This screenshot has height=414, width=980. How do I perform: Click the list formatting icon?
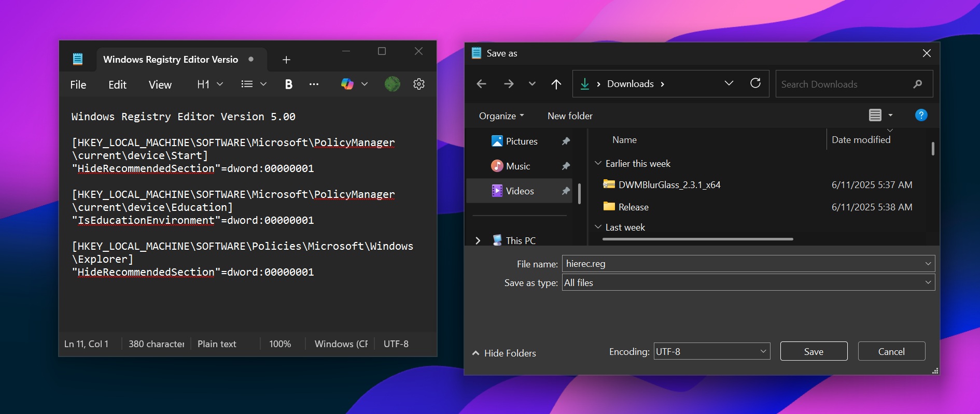pyautogui.click(x=247, y=84)
